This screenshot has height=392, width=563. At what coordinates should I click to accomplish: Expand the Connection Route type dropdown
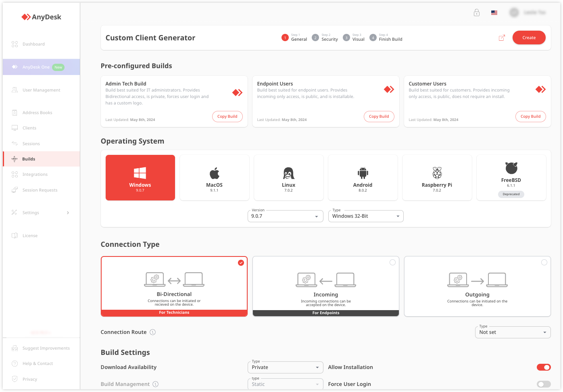point(513,332)
